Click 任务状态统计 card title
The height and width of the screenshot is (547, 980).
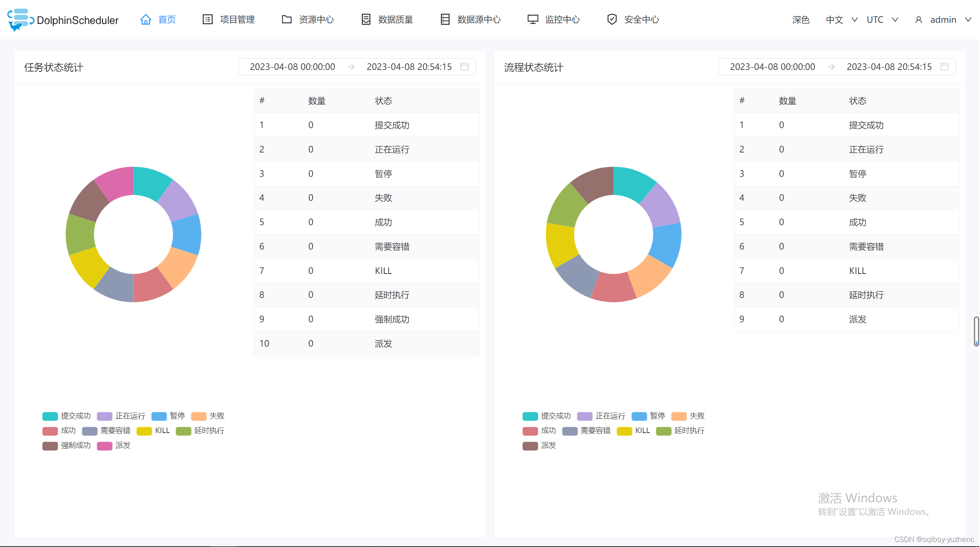coord(53,67)
